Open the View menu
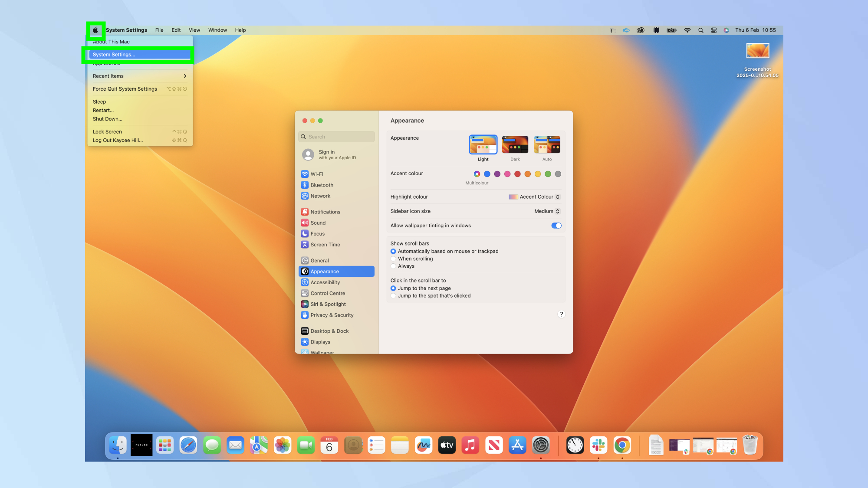 [194, 30]
